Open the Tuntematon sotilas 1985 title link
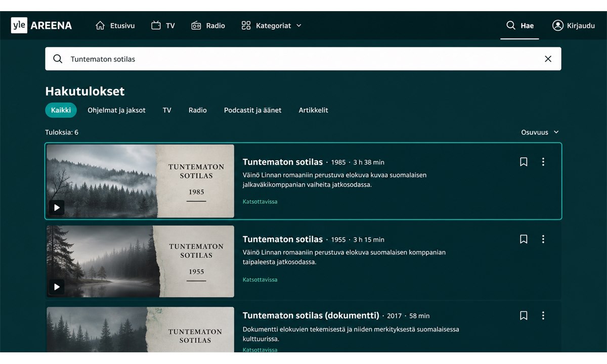607x364 pixels. (x=283, y=162)
